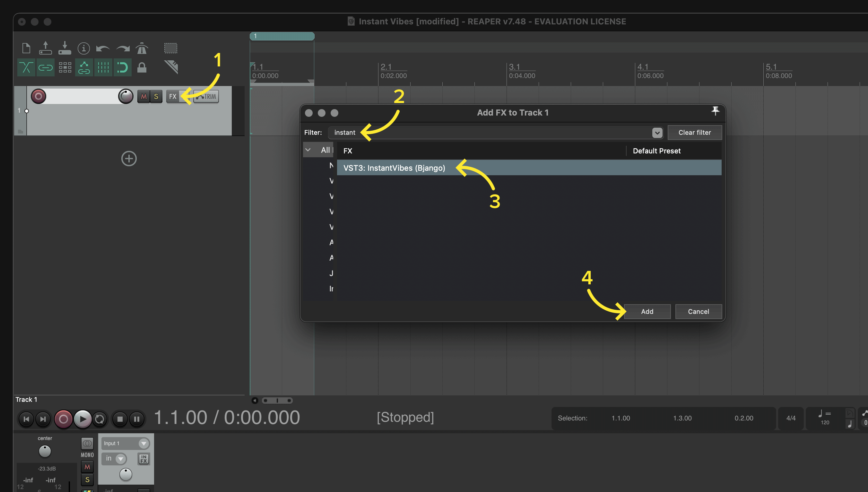Click the razor blade toolbar icon

171,67
